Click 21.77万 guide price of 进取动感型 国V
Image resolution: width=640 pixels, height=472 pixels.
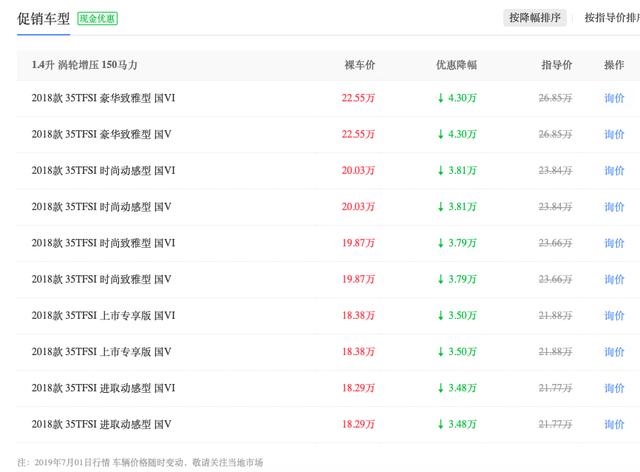(x=556, y=425)
